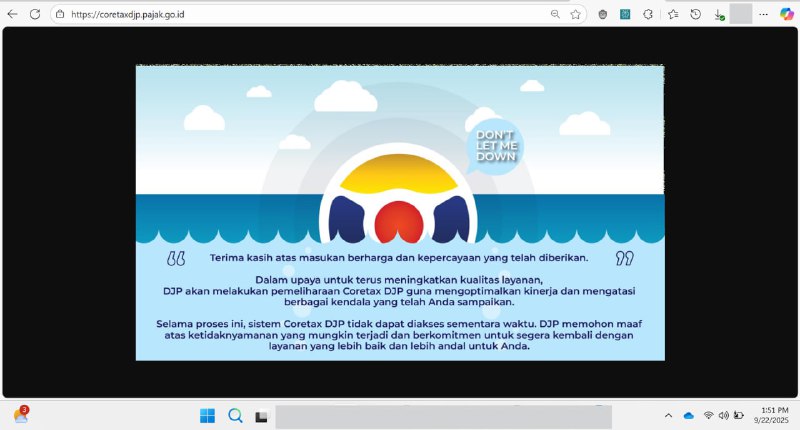
Task: View site information lock icon
Action: pos(59,14)
